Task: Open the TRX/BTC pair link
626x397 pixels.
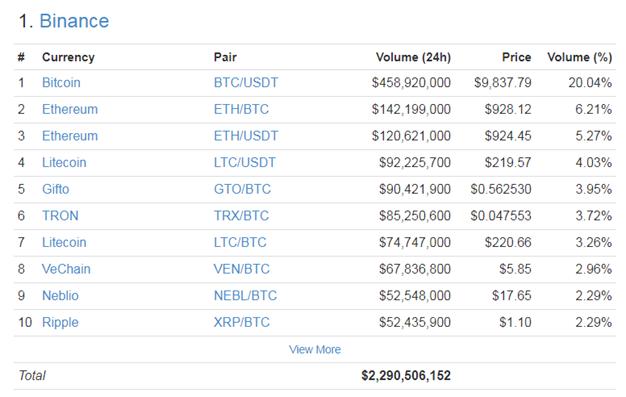Action: pyautogui.click(x=241, y=216)
